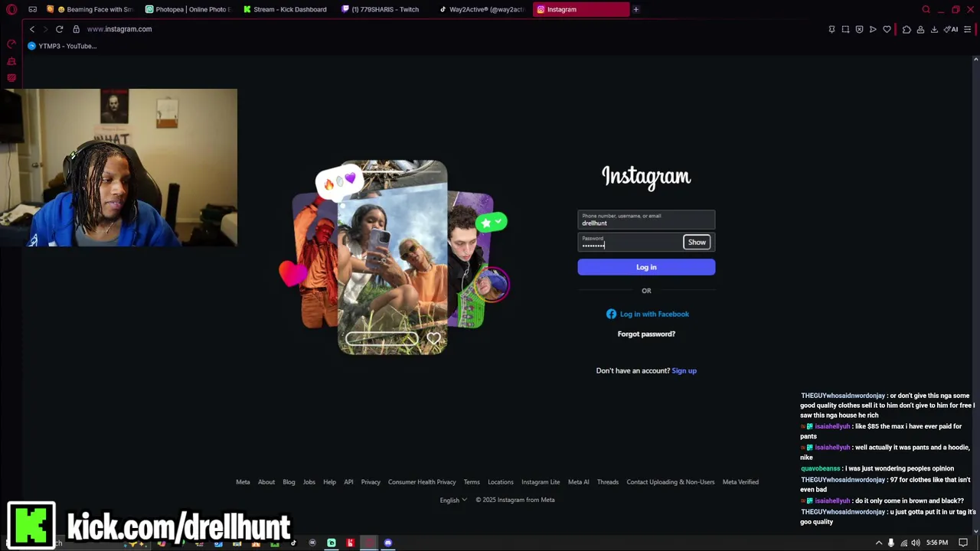980x551 pixels.
Task: Click the microphone system tray icon
Action: coord(890,543)
